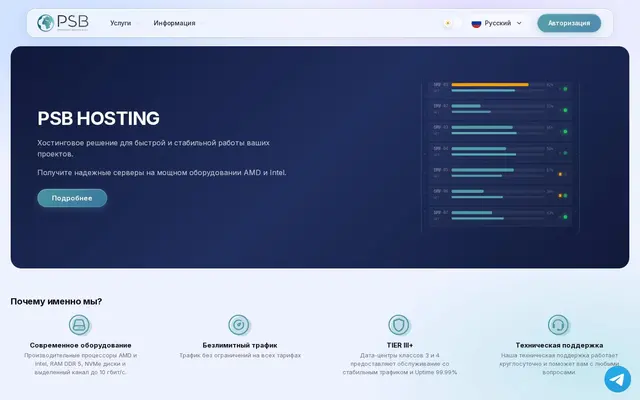This screenshot has height=400, width=640.
Task: Click the Техническая поддержка headset icon
Action: point(558,325)
